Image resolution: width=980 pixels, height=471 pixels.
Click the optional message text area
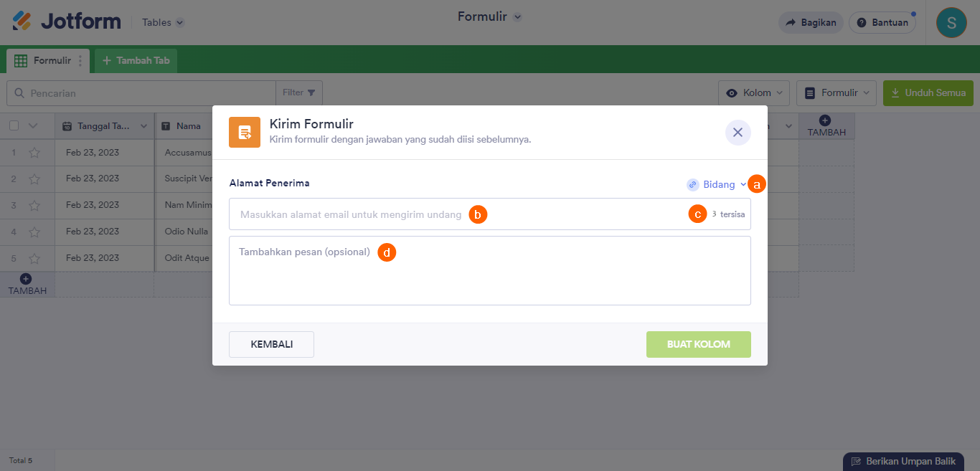pos(489,276)
